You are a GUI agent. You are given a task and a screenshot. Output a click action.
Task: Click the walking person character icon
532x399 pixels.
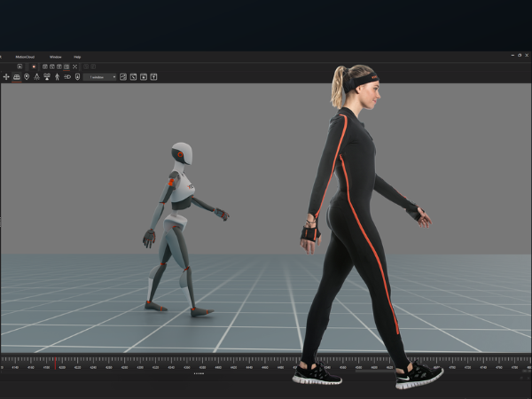coord(57,77)
